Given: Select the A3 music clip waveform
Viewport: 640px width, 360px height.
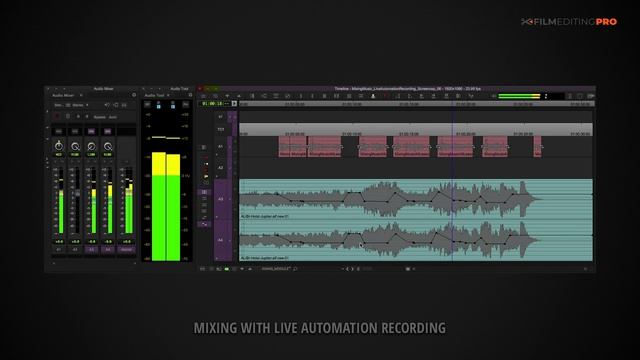Looking at the screenshot, I should 416,199.
